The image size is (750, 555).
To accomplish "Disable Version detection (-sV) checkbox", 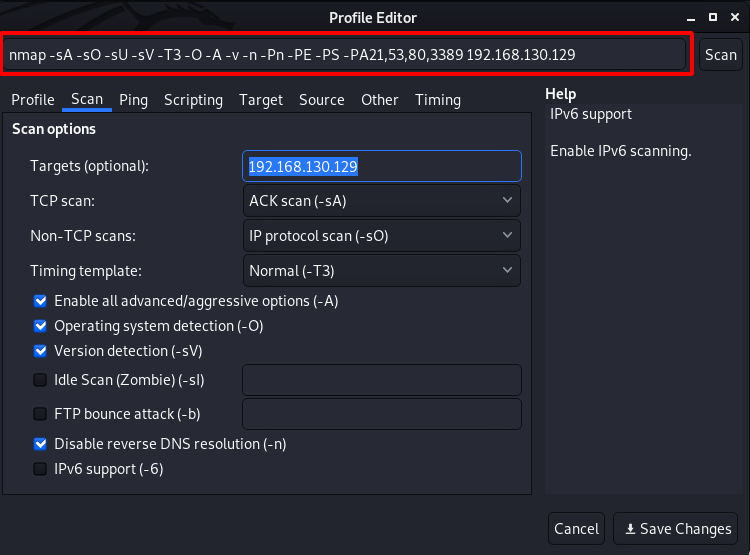I will click(x=40, y=351).
